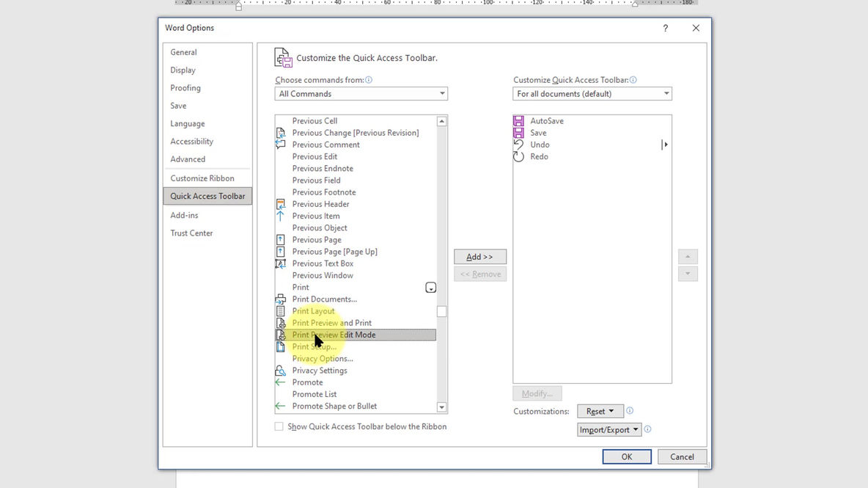The image size is (868, 488).
Task: Click the AutoSave icon in the toolbar list
Action: [519, 121]
